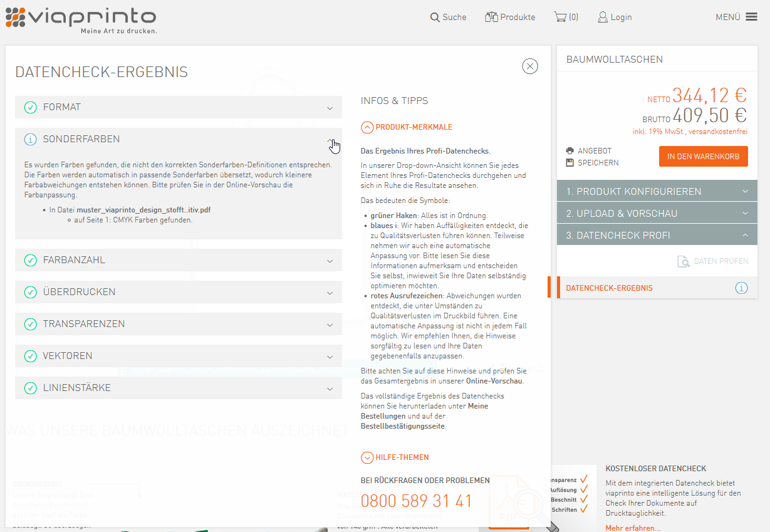The width and height of the screenshot is (770, 532).
Task: Expand the TRANSPARENZEN result row
Action: pyautogui.click(x=179, y=324)
